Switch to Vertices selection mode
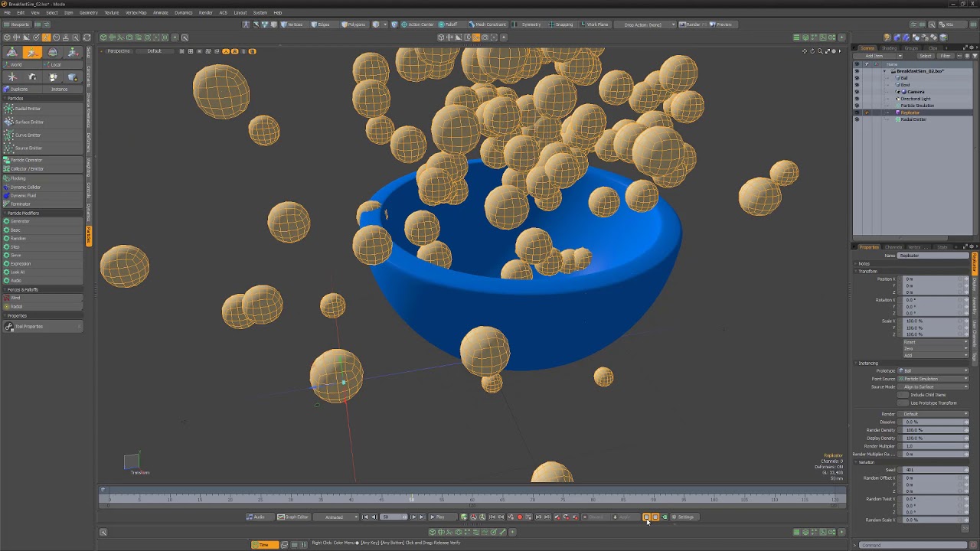Viewport: 980px width, 551px height. [x=292, y=24]
